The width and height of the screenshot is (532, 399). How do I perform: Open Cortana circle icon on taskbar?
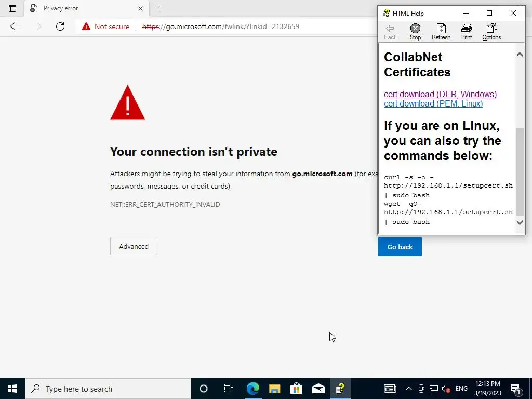203,389
